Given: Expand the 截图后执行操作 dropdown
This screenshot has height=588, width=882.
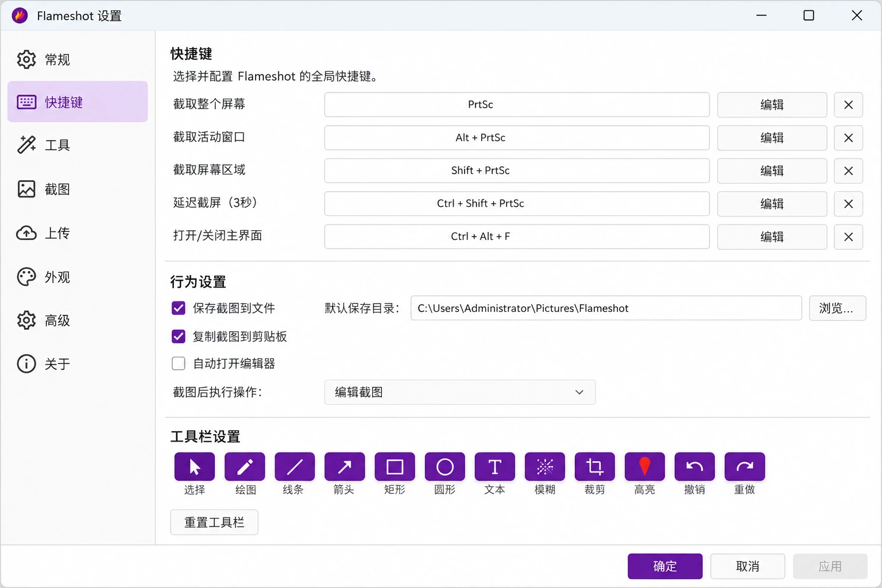Looking at the screenshot, I should point(460,392).
